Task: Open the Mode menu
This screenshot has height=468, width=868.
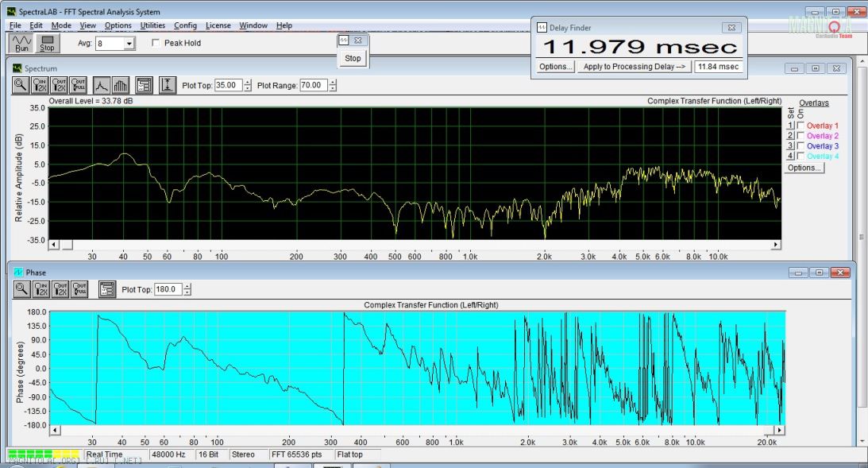Action: pos(61,25)
